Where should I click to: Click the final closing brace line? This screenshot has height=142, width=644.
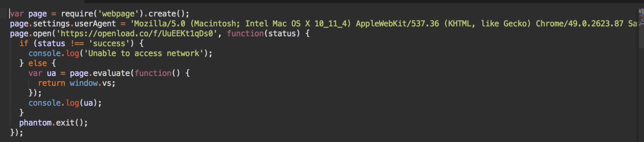[16, 133]
